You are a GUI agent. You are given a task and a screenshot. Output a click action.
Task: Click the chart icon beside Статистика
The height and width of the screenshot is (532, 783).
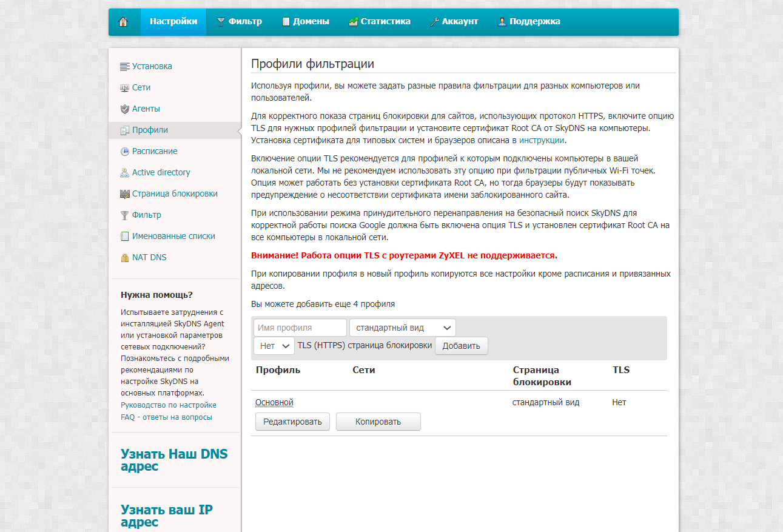point(353,22)
